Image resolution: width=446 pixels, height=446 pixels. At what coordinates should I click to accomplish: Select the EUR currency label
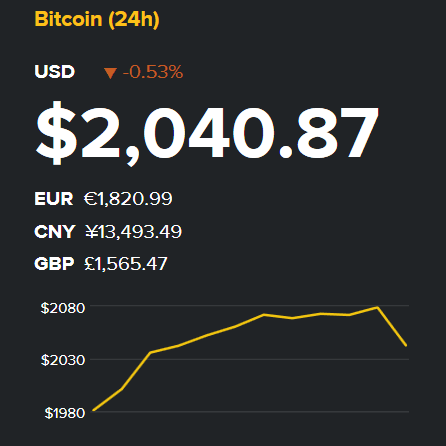54,199
